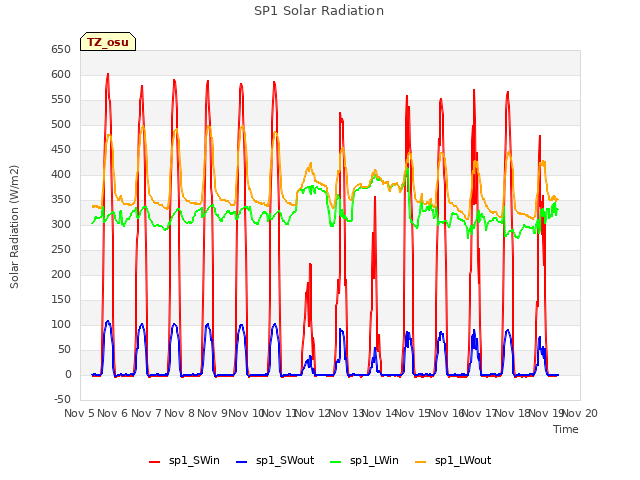This screenshot has height=480, width=640.
Task: Click the Nov 9 x-axis date label
Action: pyautogui.click(x=213, y=413)
